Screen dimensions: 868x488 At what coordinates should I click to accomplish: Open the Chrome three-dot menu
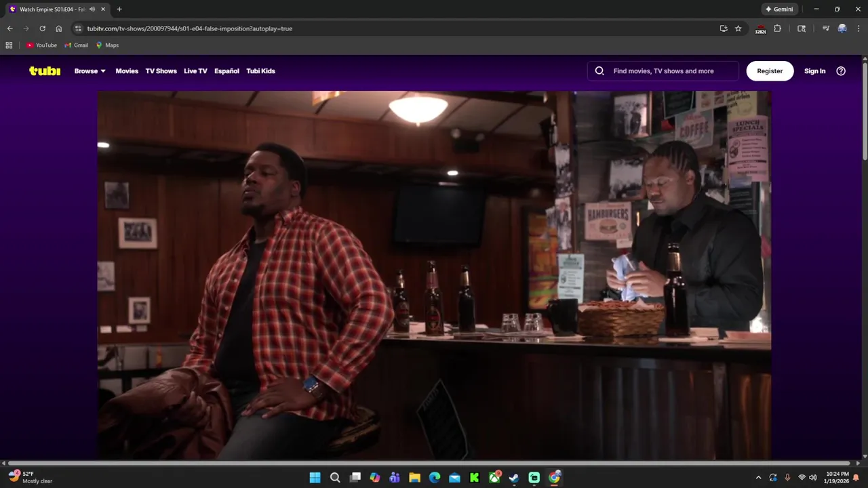[859, 28]
